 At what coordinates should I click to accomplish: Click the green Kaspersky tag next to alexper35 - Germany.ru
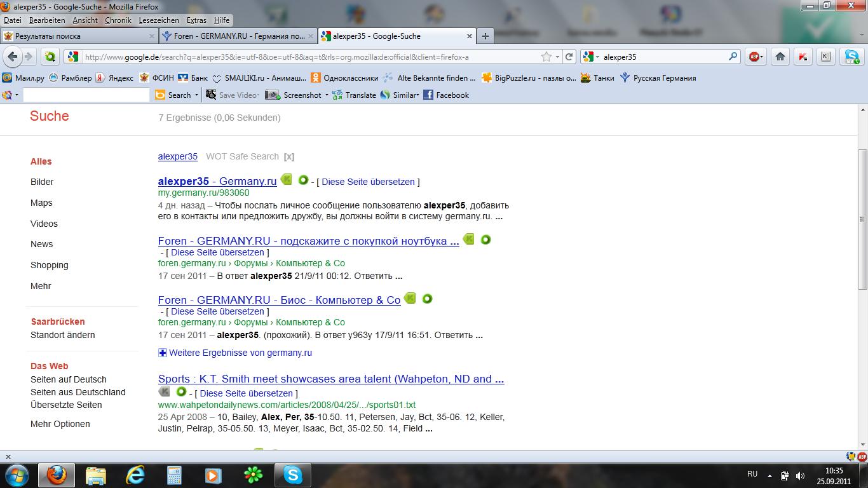click(287, 180)
